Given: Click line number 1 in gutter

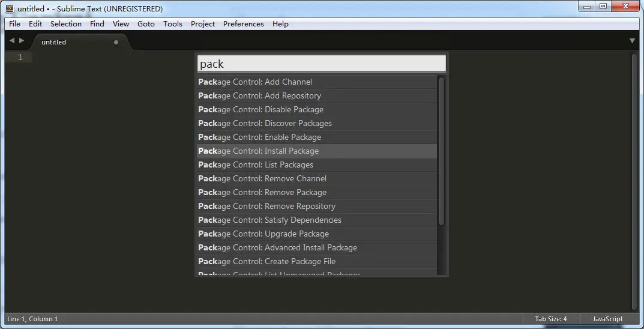Looking at the screenshot, I should coord(20,58).
